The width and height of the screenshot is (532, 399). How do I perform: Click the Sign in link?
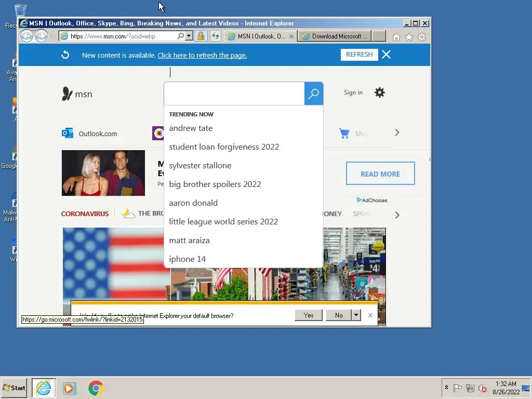[x=353, y=92]
